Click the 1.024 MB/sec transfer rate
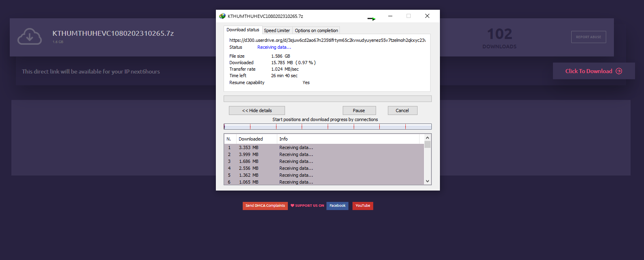This screenshot has height=260, width=644. click(285, 69)
